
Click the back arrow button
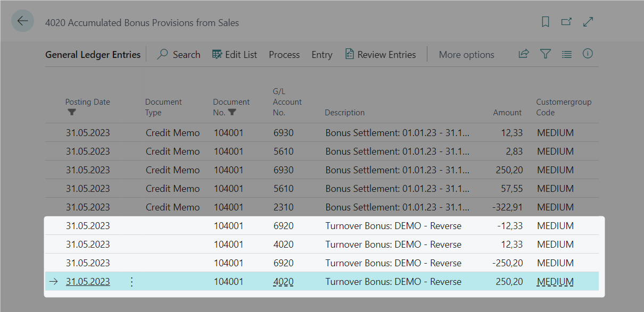(x=22, y=20)
